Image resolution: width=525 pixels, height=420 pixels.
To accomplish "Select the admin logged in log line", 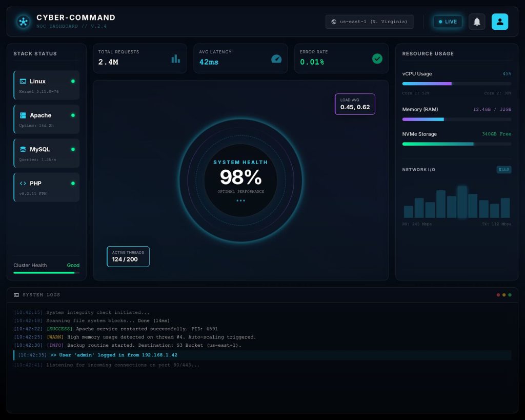I will click(x=262, y=355).
